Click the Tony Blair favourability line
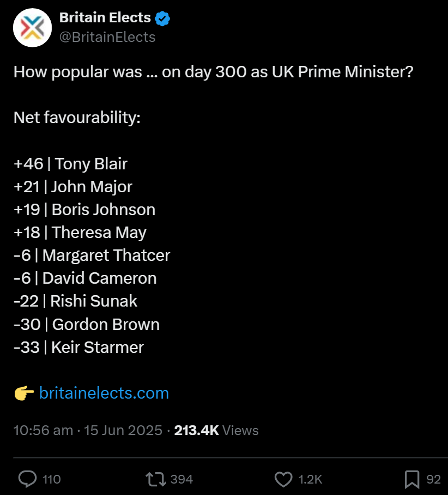Viewport: 448px width, 495px height. coord(70,164)
